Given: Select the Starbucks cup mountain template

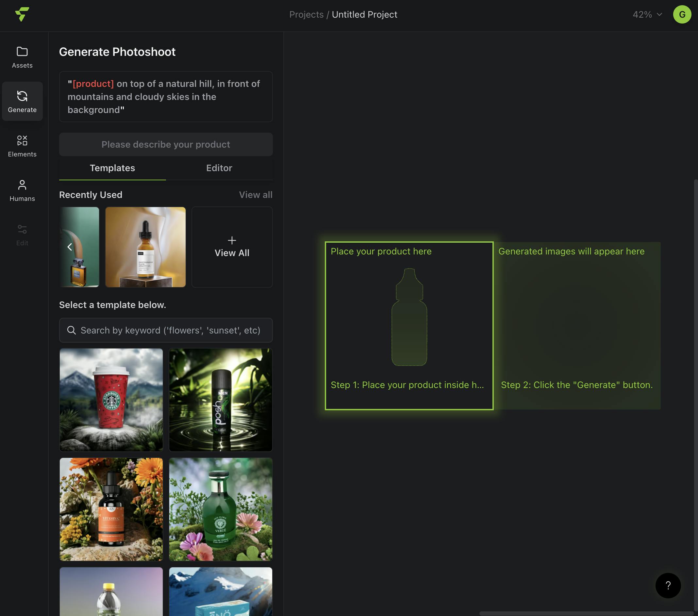Looking at the screenshot, I should pos(111,400).
